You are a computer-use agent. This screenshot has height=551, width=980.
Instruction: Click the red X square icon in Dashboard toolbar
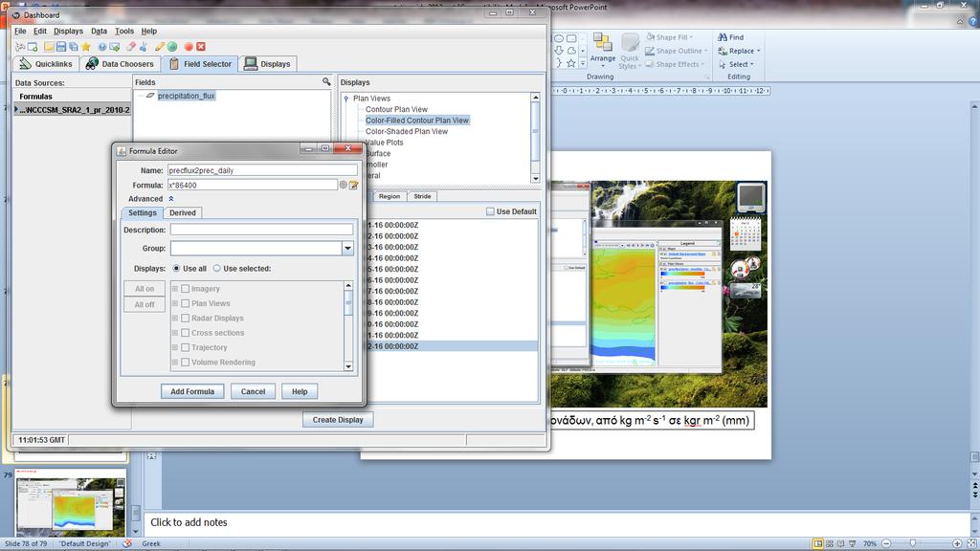(x=201, y=47)
